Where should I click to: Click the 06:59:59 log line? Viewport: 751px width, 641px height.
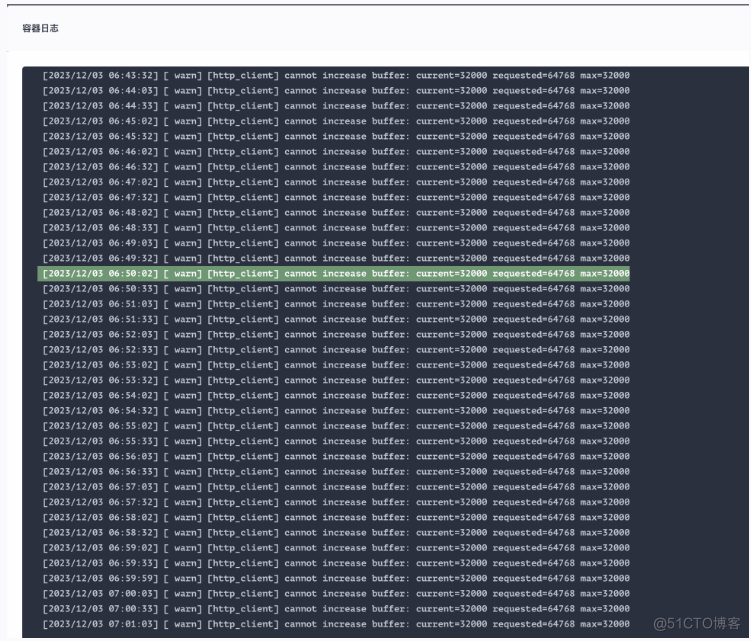pyautogui.click(x=336, y=578)
